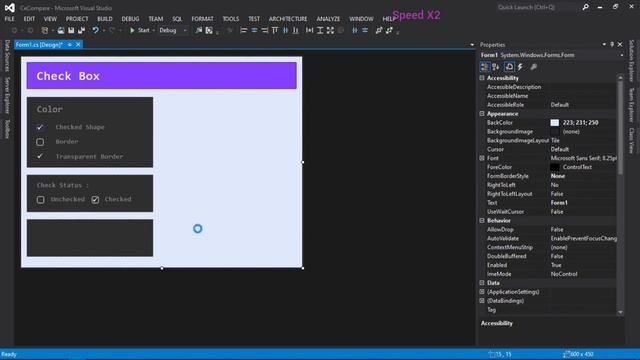Click the Align Middles layout icon
Image resolution: width=640 pixels, height=360 pixels.
click(x=285, y=30)
